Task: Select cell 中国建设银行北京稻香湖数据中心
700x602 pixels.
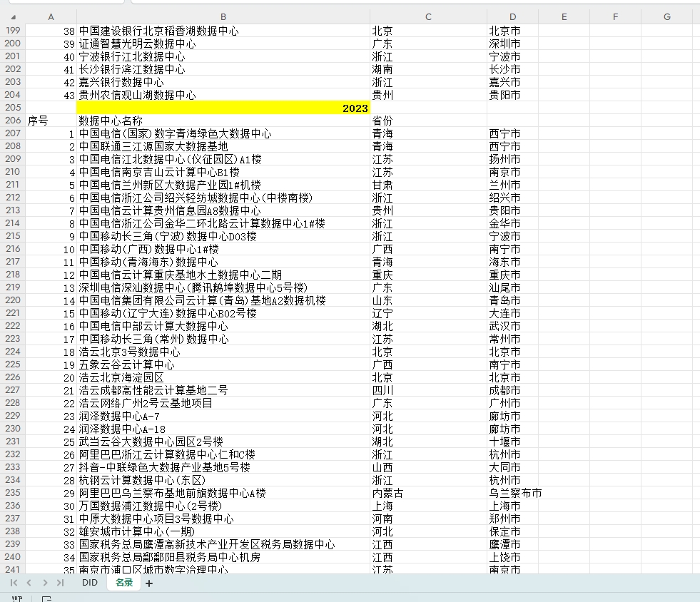Action: tap(223, 31)
